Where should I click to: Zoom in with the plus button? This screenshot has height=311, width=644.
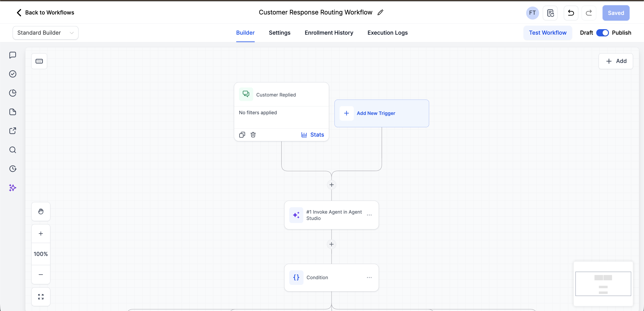(x=41, y=234)
